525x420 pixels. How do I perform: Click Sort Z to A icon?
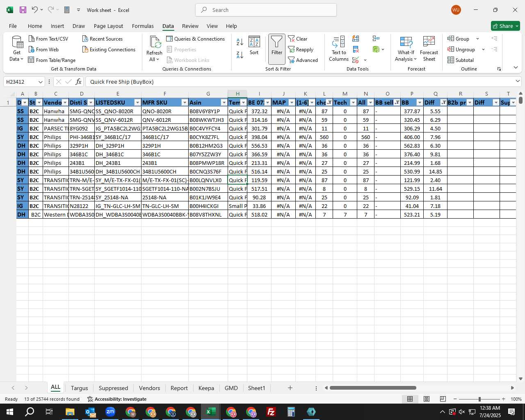[x=240, y=55]
